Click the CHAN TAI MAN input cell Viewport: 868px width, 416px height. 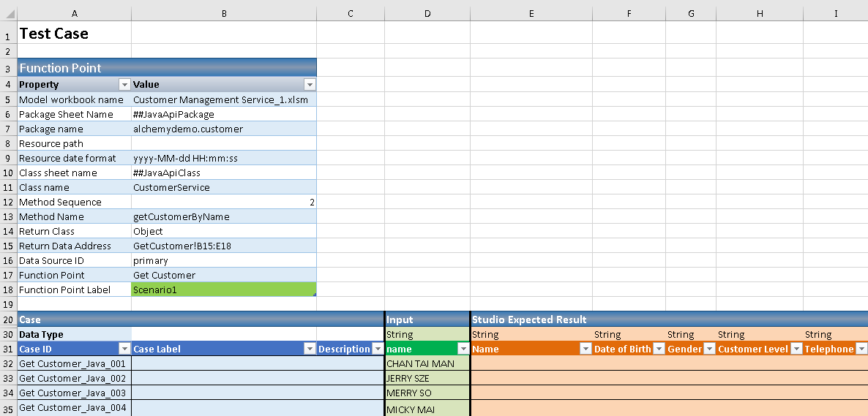pyautogui.click(x=427, y=364)
